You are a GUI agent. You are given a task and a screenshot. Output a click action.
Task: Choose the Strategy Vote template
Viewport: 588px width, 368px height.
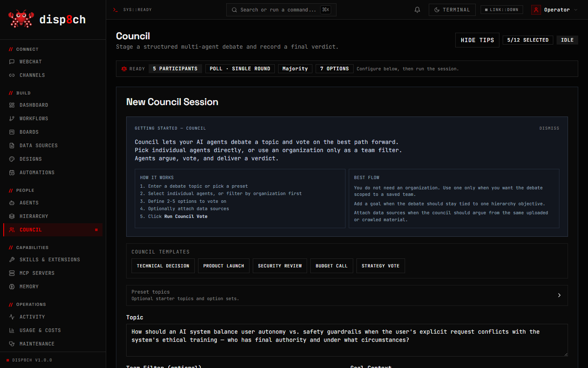tap(381, 266)
